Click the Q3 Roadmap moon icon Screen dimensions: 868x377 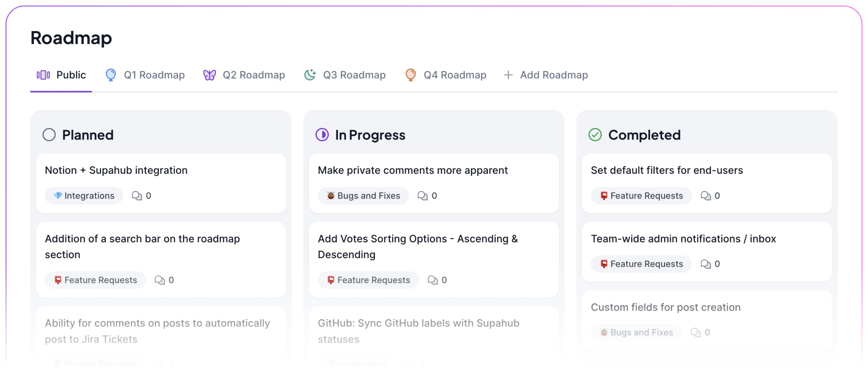(310, 75)
